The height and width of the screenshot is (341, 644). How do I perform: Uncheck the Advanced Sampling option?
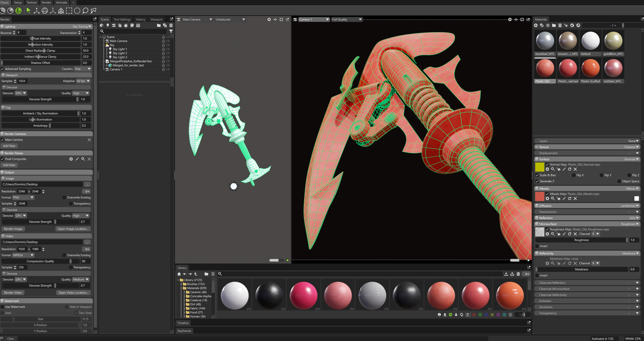(3, 69)
